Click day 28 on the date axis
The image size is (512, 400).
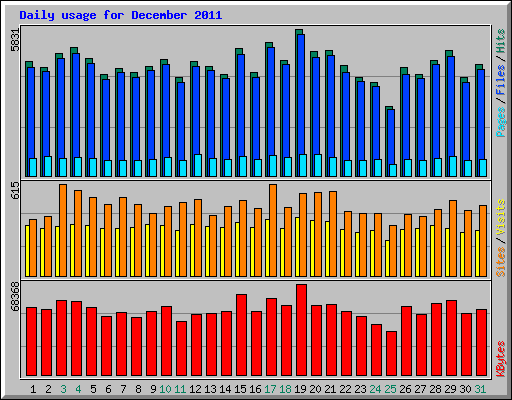[435, 389]
